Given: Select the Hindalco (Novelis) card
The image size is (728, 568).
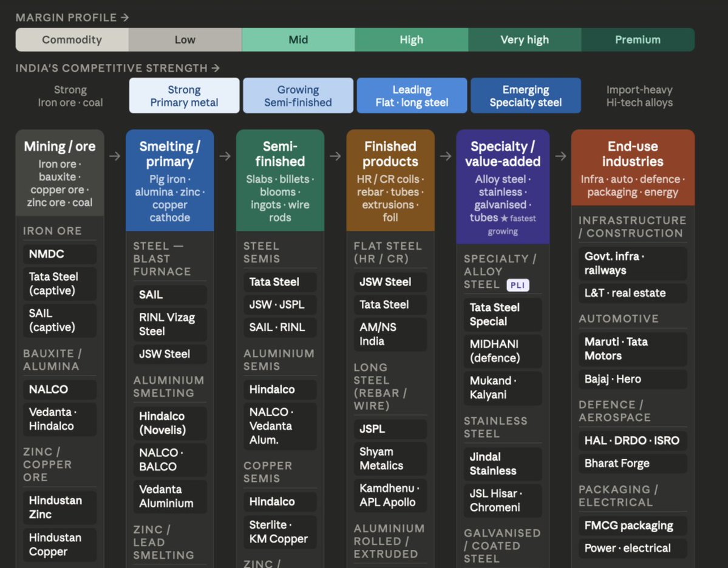Looking at the screenshot, I should (x=170, y=423).
